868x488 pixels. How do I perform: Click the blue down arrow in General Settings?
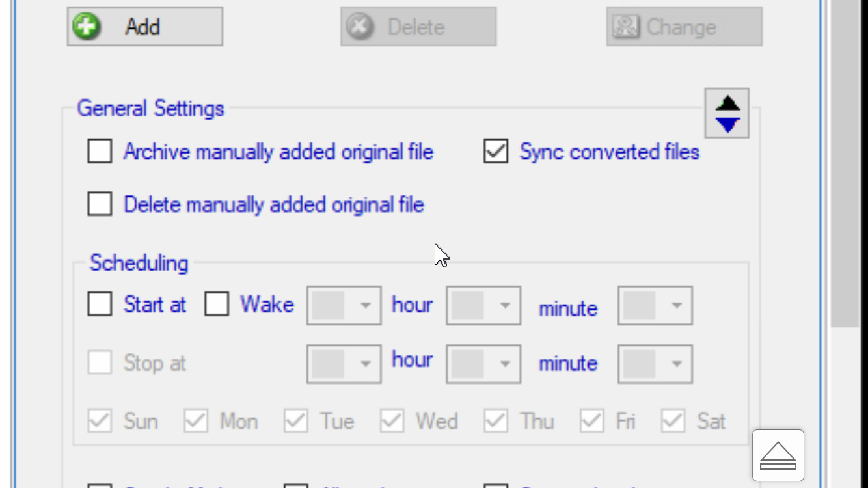coord(727,125)
